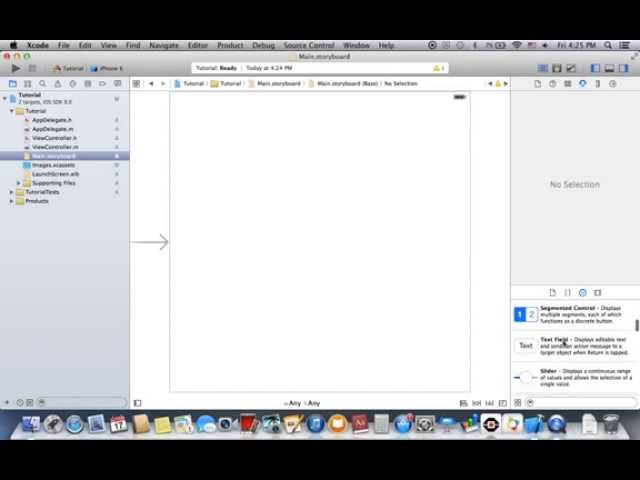Click the Stop button in the toolbar
This screenshot has width=640, height=480.
[32, 68]
